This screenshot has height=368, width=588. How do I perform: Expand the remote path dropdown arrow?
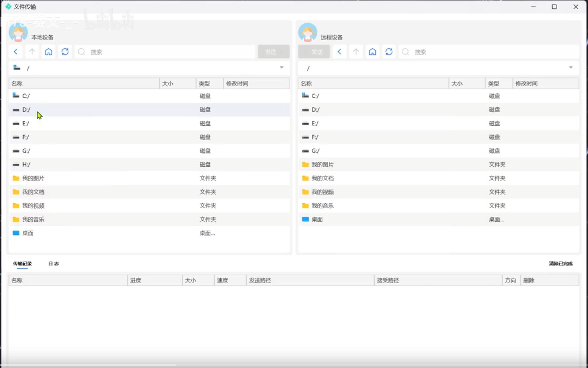(571, 68)
